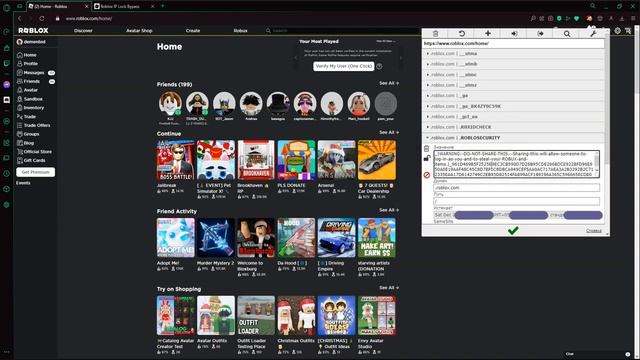Screen dimensions: 640x360
Task: Open the Brookhaven RP game thumbnail
Action: click(256, 160)
